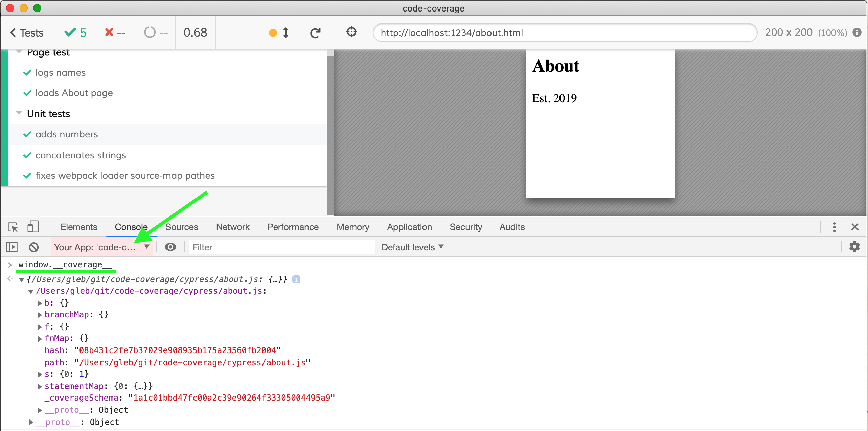Go back to Tests list
The width and height of the screenshot is (868, 431).
pyautogui.click(x=27, y=33)
